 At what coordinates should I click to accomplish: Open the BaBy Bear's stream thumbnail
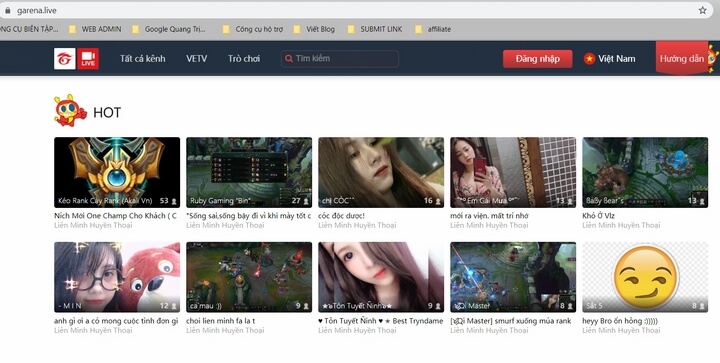[645, 173]
